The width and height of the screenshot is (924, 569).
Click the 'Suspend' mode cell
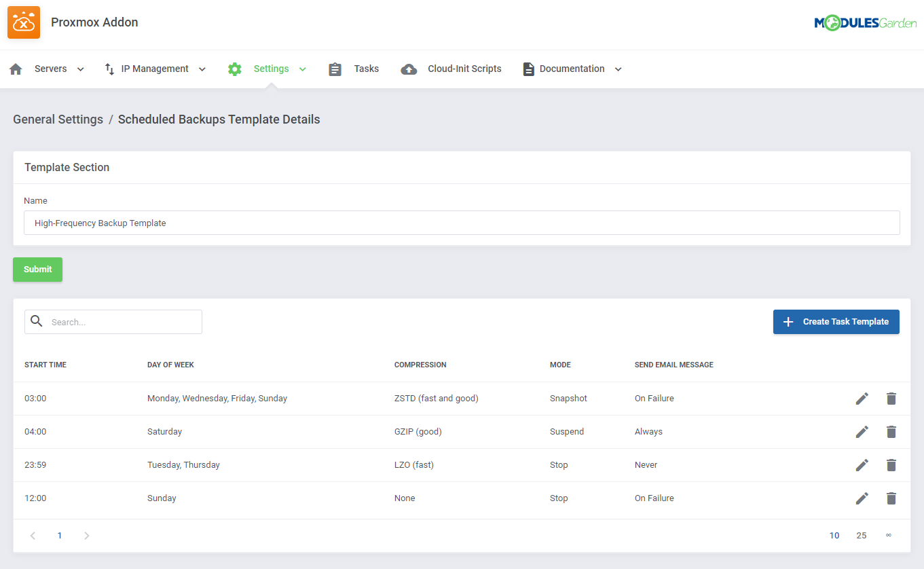[x=567, y=432]
